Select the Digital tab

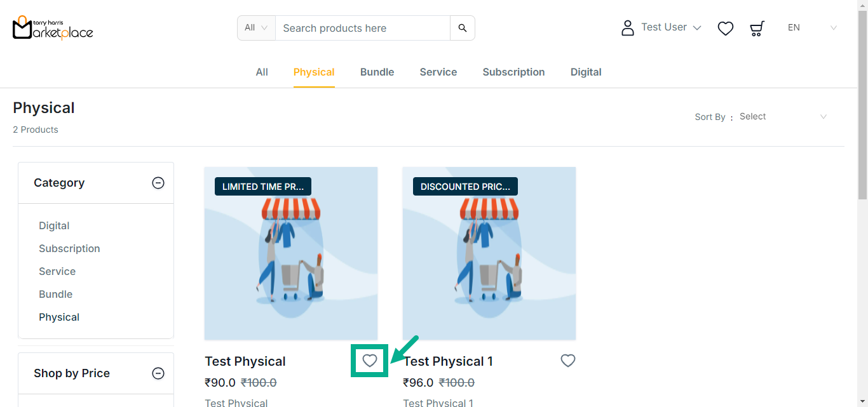[x=586, y=72]
